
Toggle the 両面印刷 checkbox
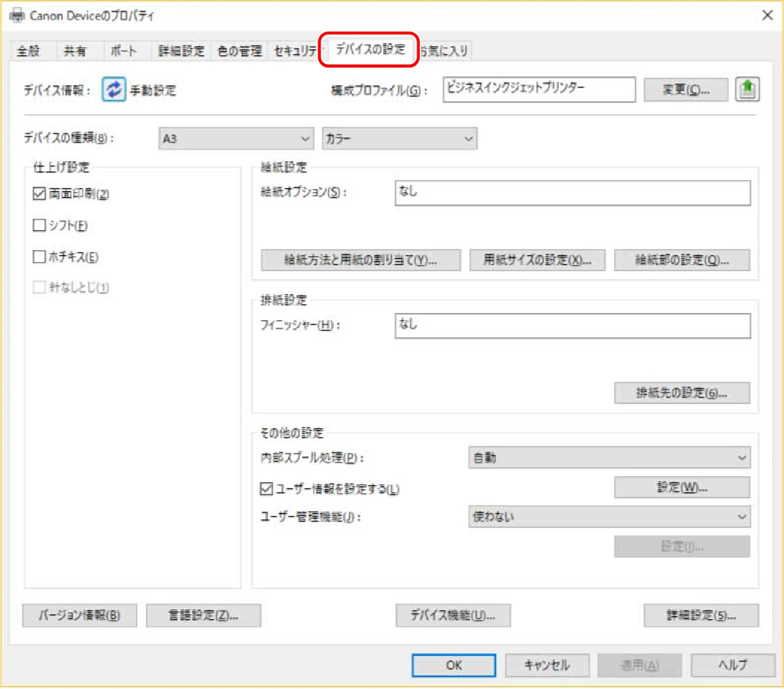point(39,193)
